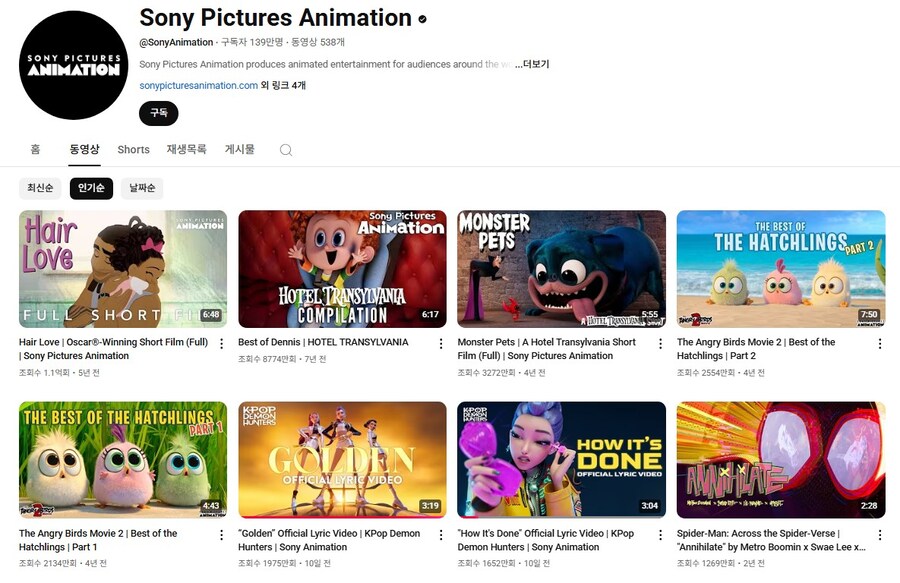900x583 pixels.
Task: Click the 4:43 duration badge
Action: (x=211, y=506)
